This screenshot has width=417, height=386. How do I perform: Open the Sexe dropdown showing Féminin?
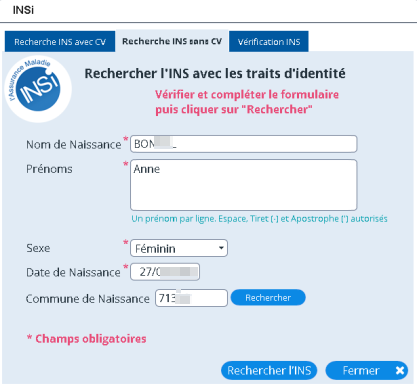pos(179,248)
